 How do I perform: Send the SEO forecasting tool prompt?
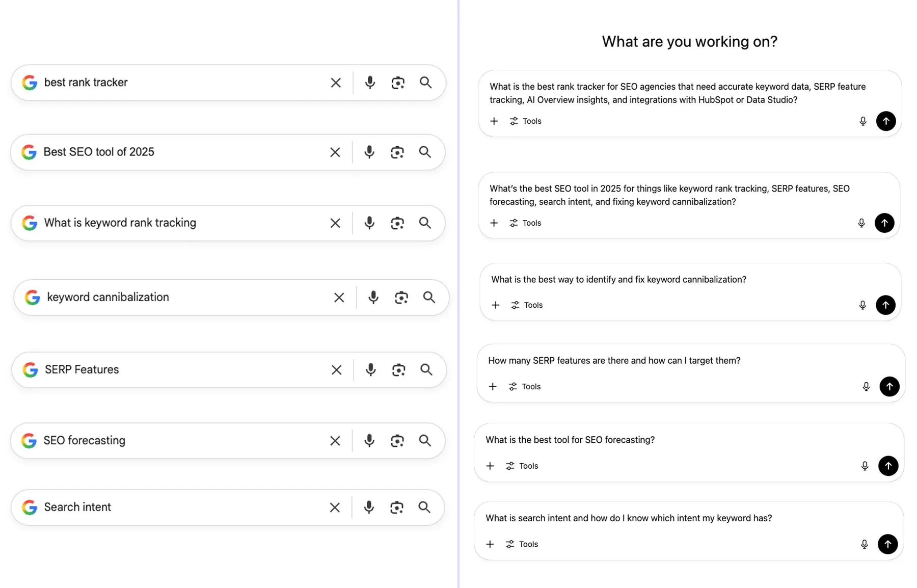[x=888, y=466]
